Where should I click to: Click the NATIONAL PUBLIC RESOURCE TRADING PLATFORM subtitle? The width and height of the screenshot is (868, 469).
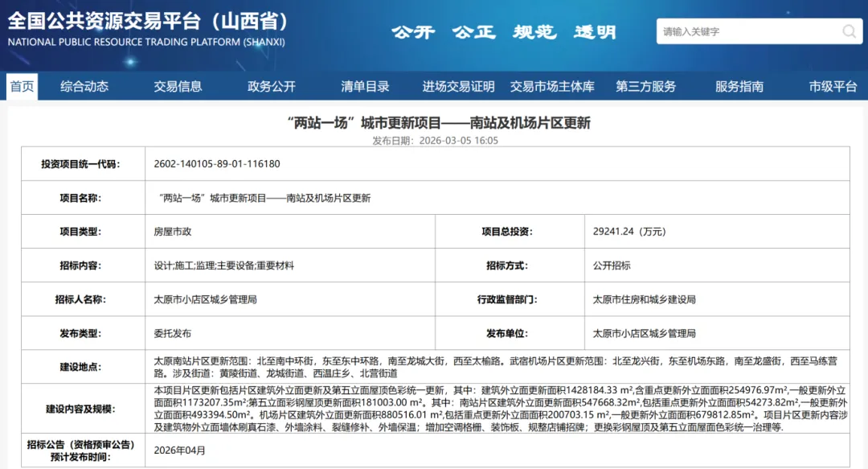[146, 42]
